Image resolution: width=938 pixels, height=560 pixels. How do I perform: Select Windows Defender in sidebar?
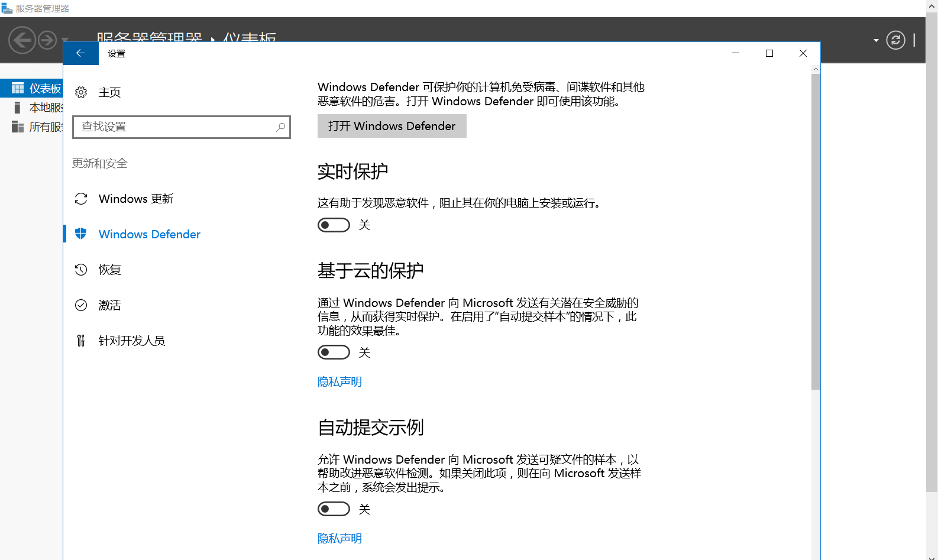(149, 234)
